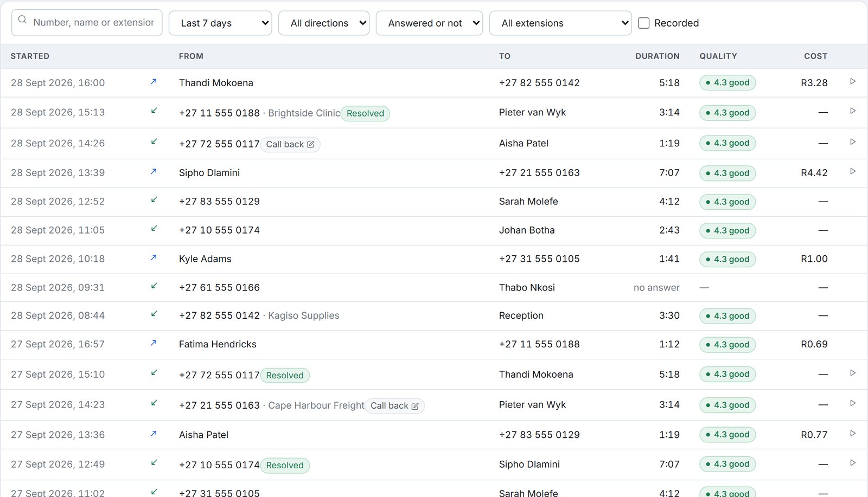Click Resolved tag on 27 Sept 15:10 call
Image resolution: width=868 pixels, height=497 pixels.
[285, 375]
